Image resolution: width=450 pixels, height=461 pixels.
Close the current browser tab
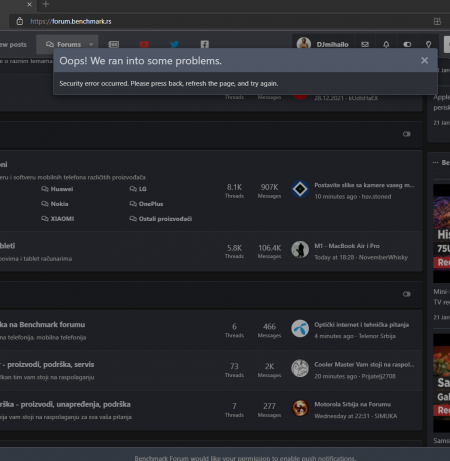click(29, 4)
